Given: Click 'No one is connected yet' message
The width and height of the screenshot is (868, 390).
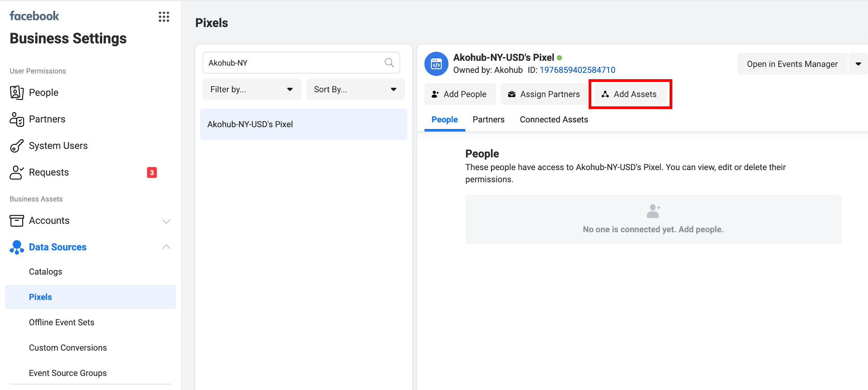Looking at the screenshot, I should pyautogui.click(x=653, y=229).
